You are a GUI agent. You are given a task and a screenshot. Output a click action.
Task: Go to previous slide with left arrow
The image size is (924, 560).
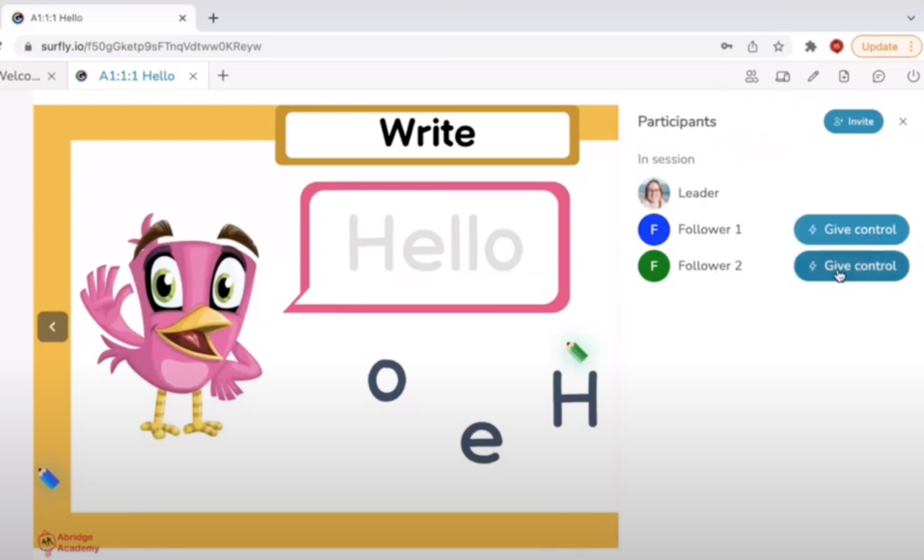click(52, 326)
